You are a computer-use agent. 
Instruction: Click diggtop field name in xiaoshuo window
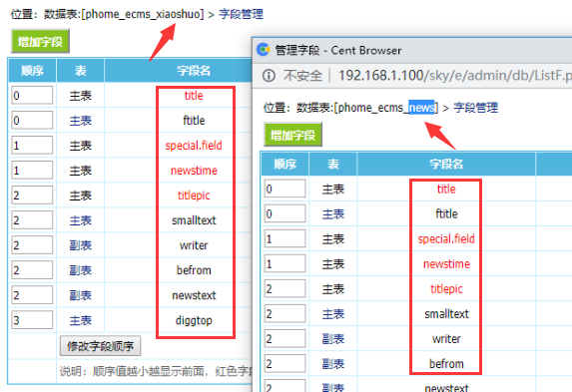[x=194, y=320]
